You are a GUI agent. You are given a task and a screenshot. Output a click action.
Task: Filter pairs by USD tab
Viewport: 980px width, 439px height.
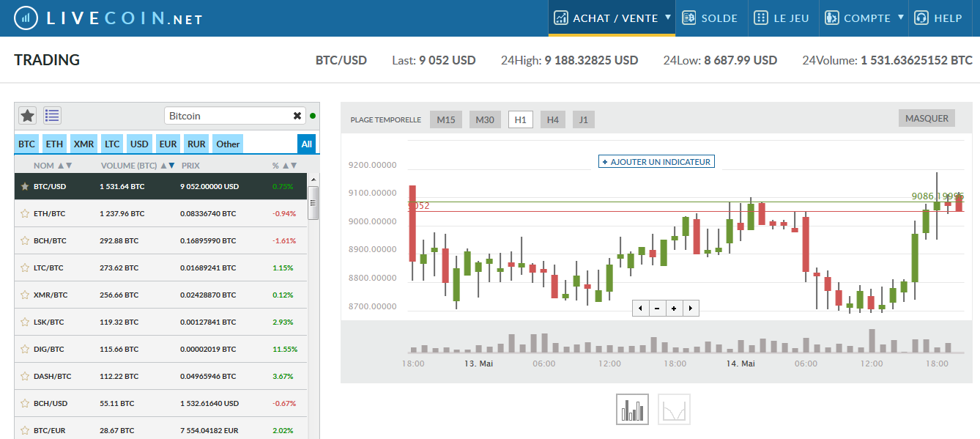pos(140,144)
